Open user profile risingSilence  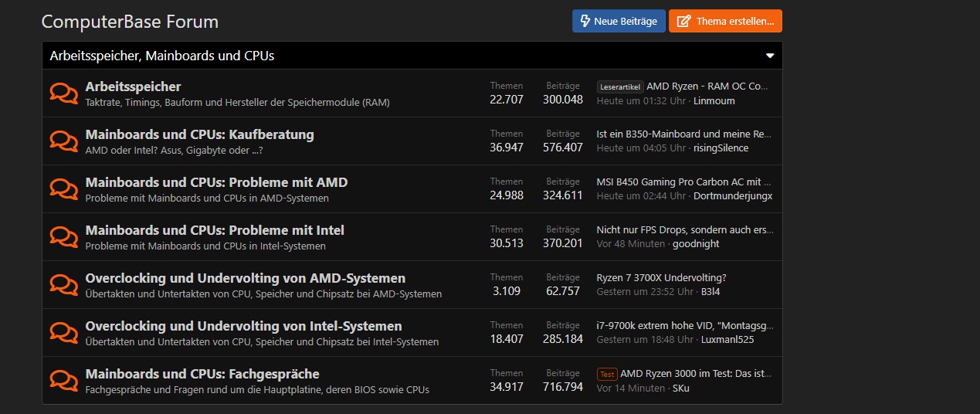(721, 148)
